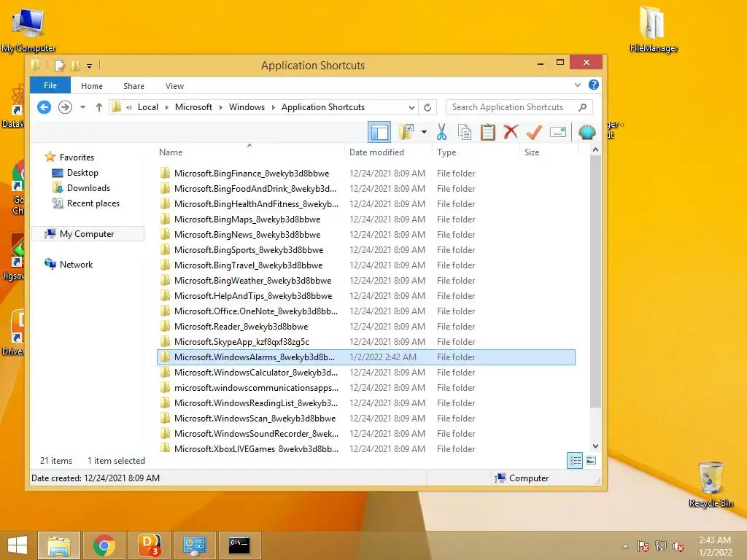Image resolution: width=747 pixels, height=560 pixels.
Task: Toggle the navigation pane layout button
Action: tap(379, 132)
